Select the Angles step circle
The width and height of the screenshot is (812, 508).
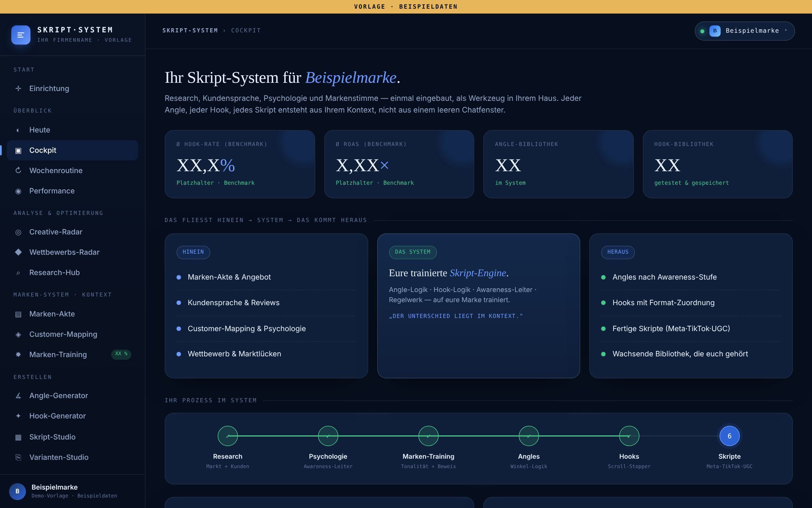pyautogui.click(x=529, y=436)
